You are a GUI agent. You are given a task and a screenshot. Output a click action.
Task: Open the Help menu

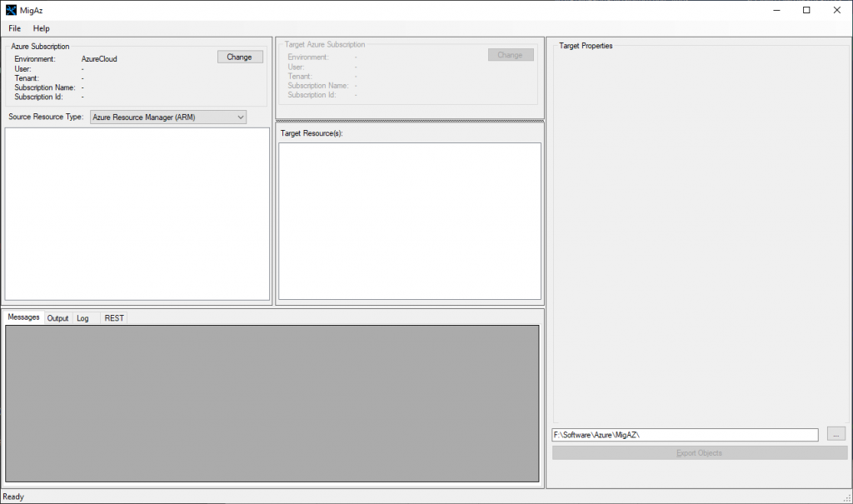coord(42,28)
